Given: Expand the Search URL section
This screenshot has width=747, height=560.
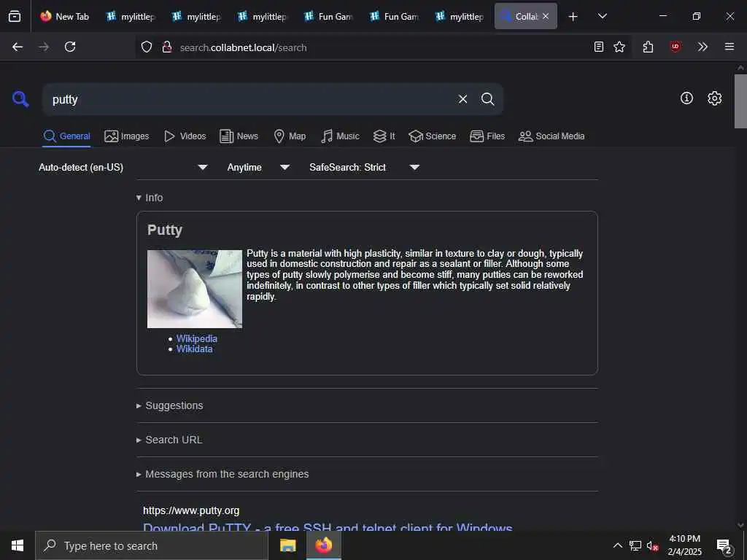Looking at the screenshot, I should pos(169,440).
